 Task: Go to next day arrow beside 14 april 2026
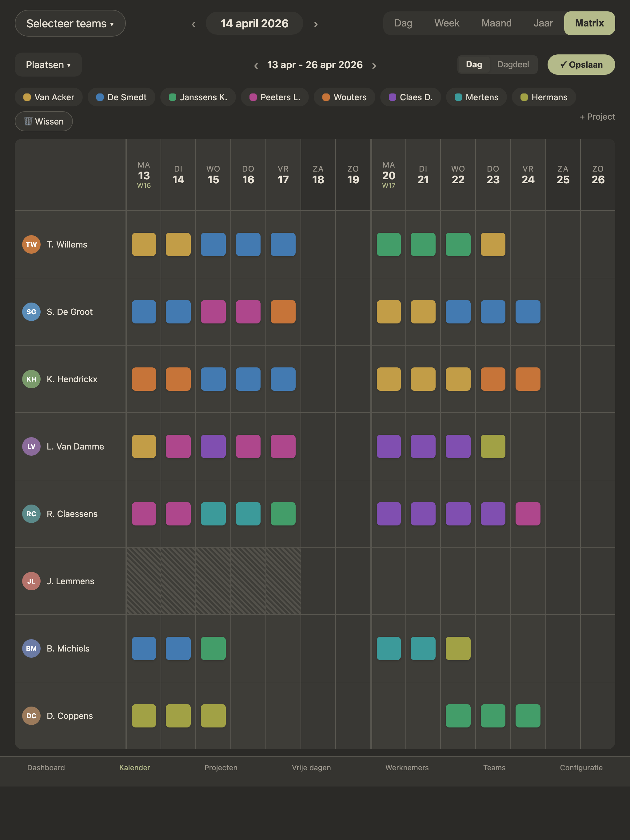[x=315, y=24]
